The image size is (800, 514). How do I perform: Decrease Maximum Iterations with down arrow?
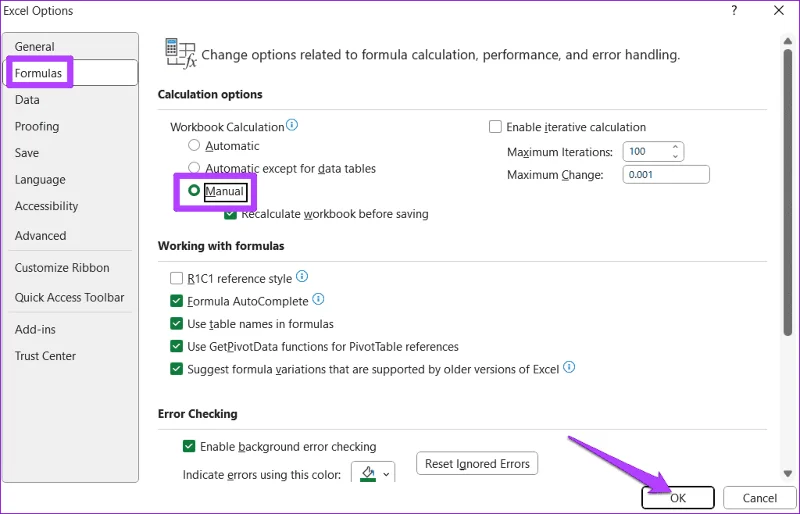pyautogui.click(x=676, y=156)
